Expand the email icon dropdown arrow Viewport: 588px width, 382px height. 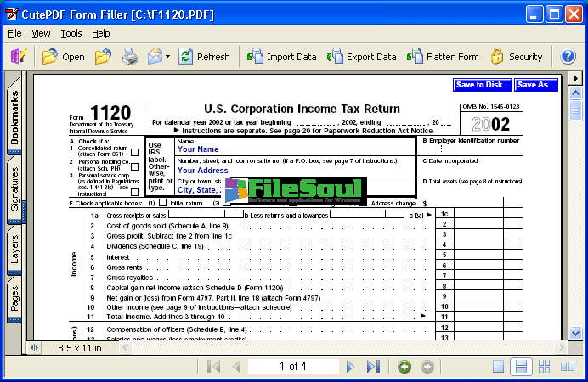tap(167, 57)
